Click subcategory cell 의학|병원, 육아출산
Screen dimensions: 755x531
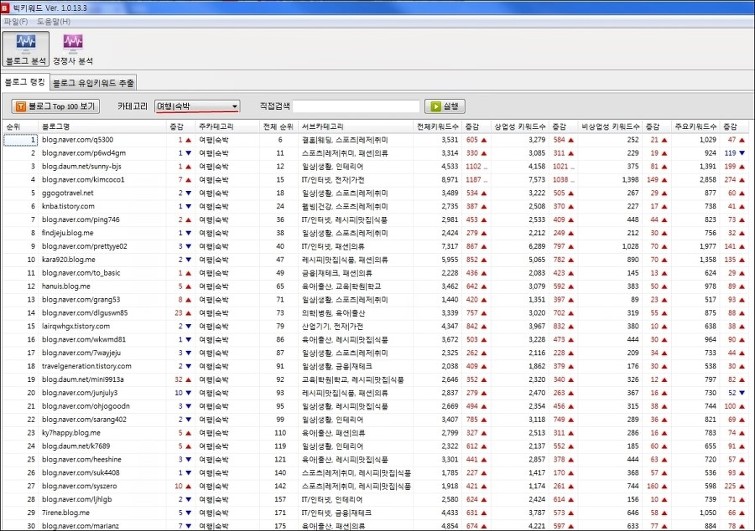(x=333, y=313)
